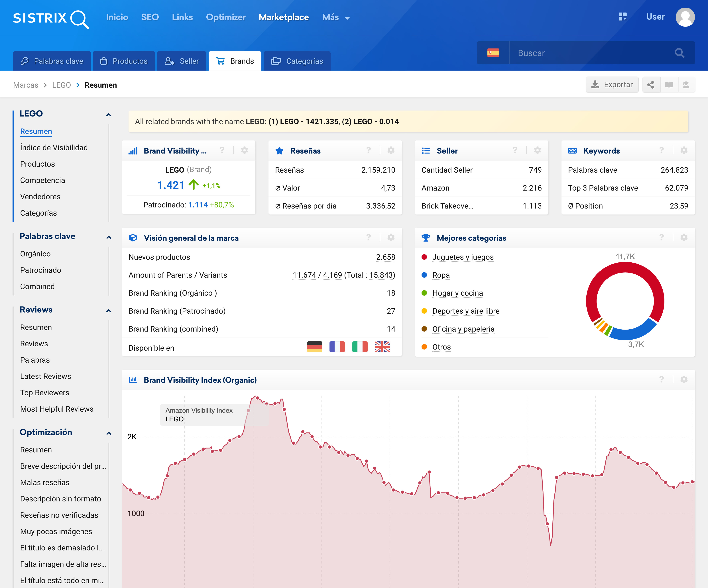
Task: Open settings gear of Mejores categorias panel
Action: (684, 238)
